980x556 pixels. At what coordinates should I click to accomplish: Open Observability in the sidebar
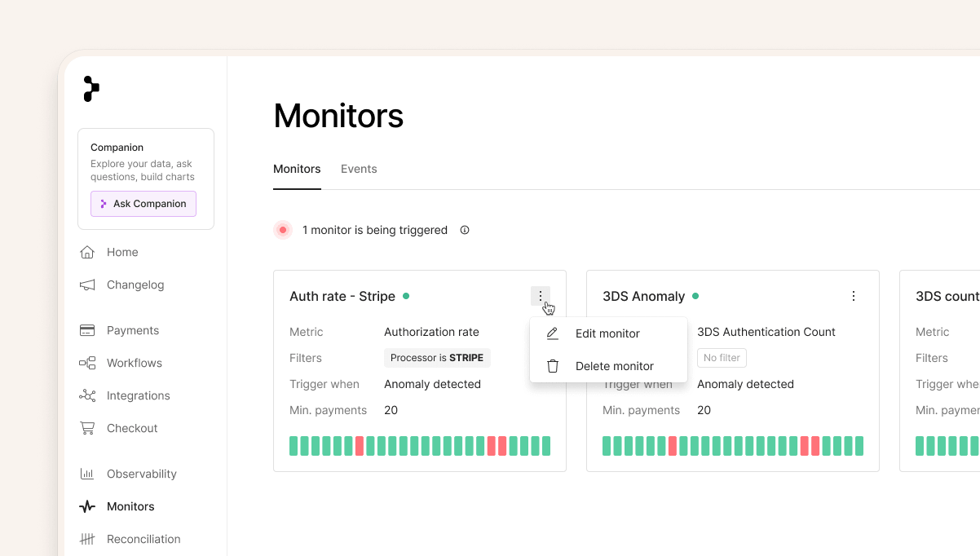[128, 474]
